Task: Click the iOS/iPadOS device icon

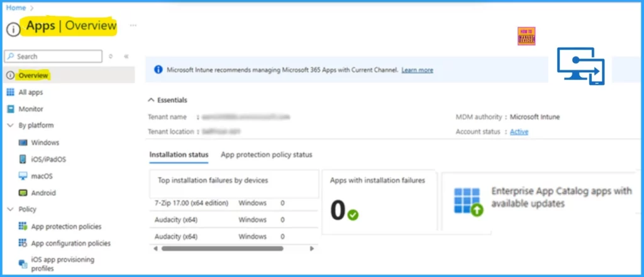Action: (x=23, y=159)
